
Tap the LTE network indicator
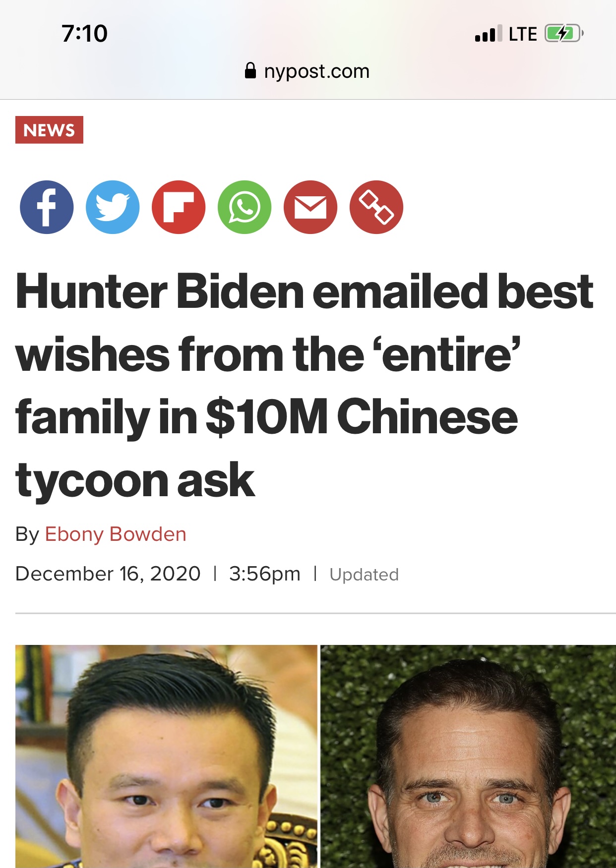coord(523,34)
